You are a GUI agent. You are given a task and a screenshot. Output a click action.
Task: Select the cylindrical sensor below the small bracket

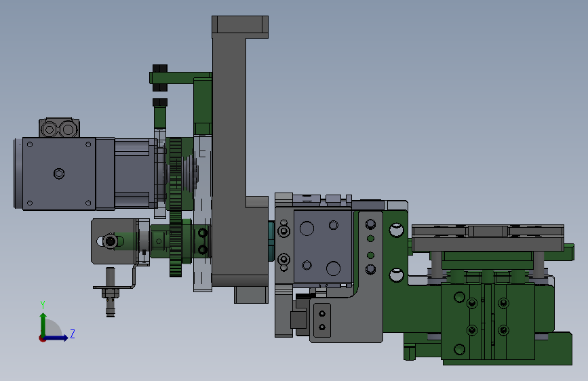[111, 292]
